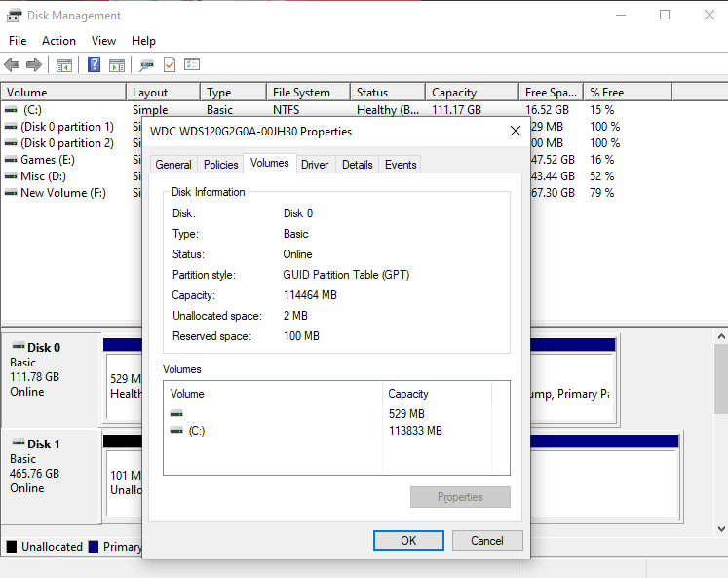This screenshot has height=578, width=728.
Task: Click the Back arrow toolbar icon
Action: pyautogui.click(x=12, y=65)
